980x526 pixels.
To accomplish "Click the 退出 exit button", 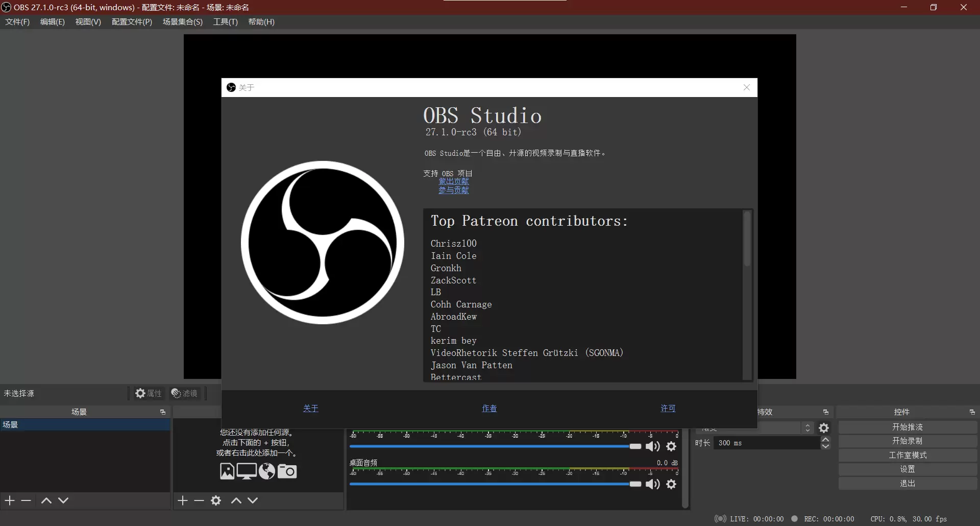I will (908, 483).
